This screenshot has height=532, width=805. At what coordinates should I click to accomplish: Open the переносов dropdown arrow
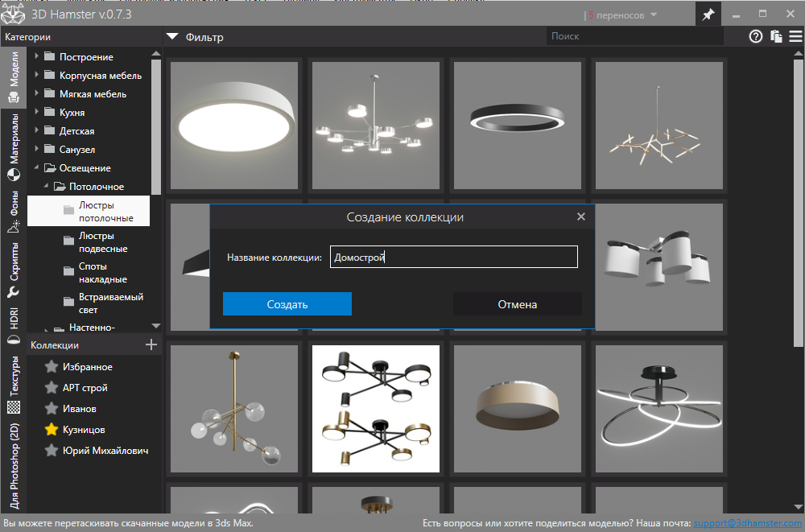tap(654, 15)
